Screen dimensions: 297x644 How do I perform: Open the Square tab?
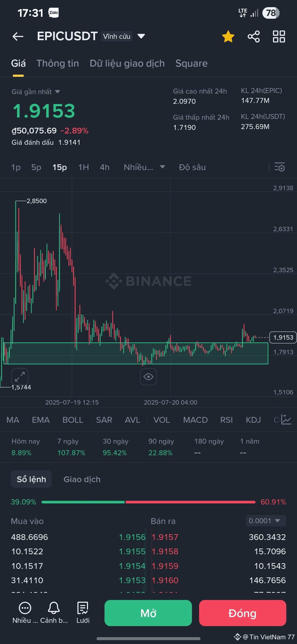coord(191,63)
